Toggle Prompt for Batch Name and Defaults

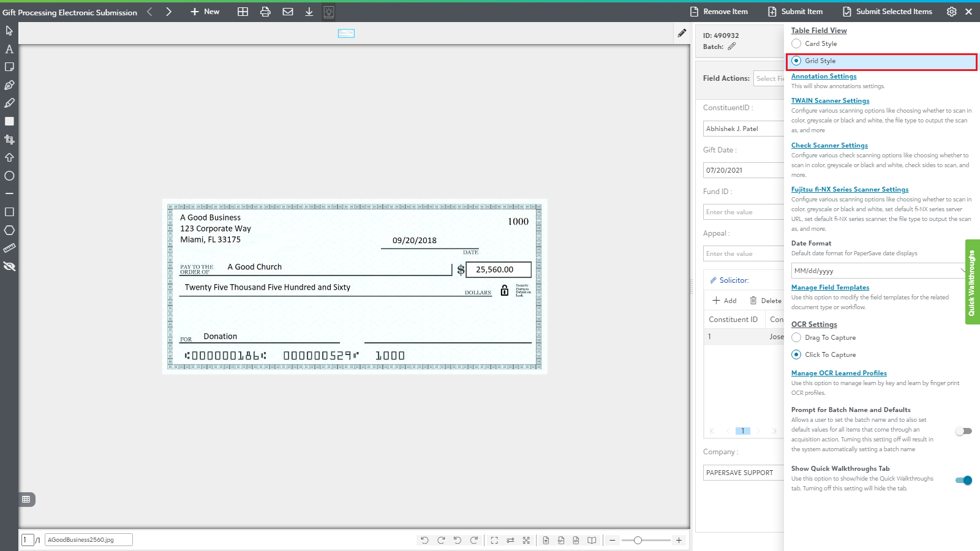pos(963,431)
